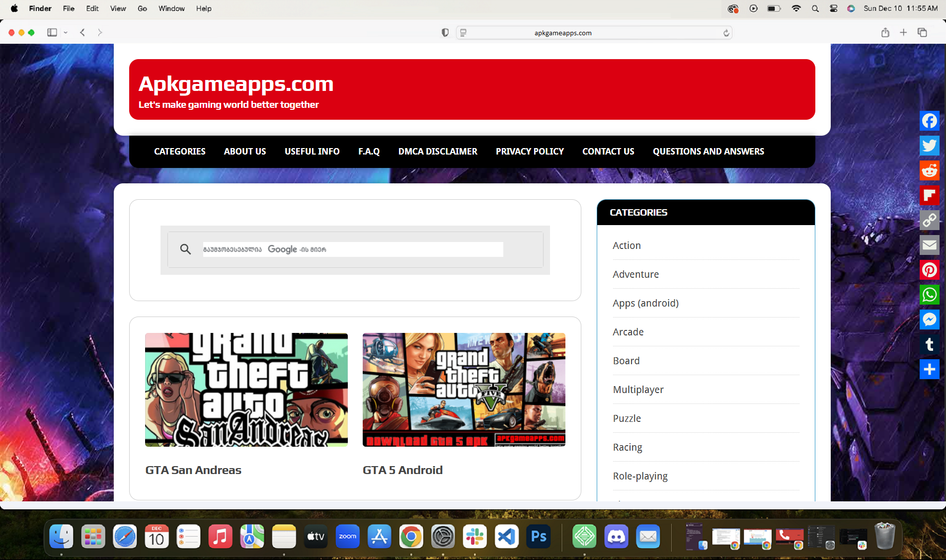Open GTA San Andreas thumbnail image
Screen dimensions: 946x560
[x=246, y=390]
